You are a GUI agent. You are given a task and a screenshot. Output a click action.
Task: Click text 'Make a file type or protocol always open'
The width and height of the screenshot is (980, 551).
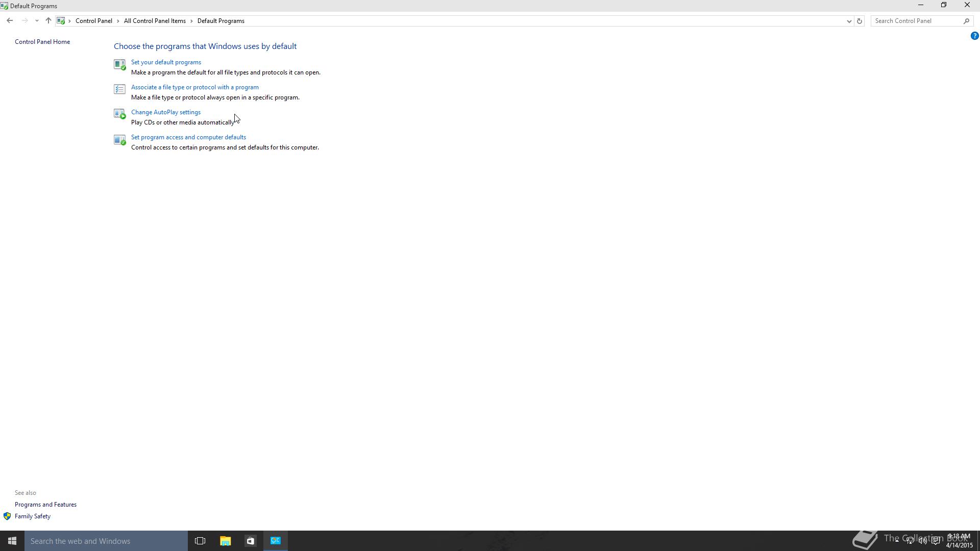215,97
